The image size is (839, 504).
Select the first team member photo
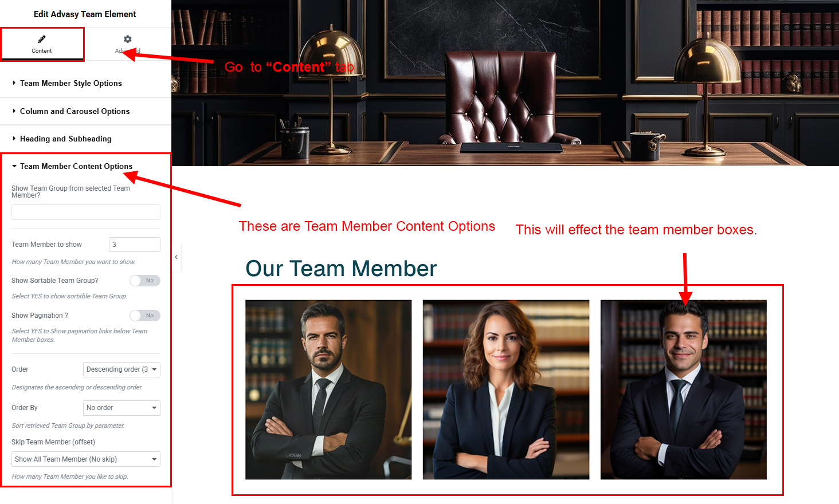coord(328,389)
